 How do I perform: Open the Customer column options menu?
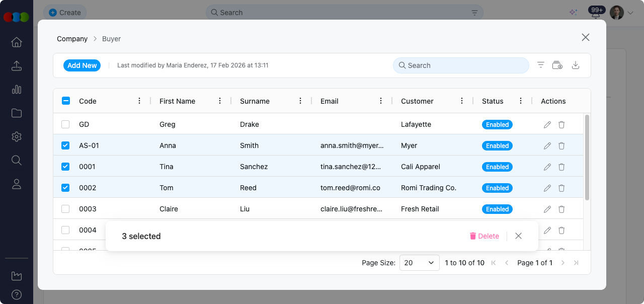tap(462, 101)
